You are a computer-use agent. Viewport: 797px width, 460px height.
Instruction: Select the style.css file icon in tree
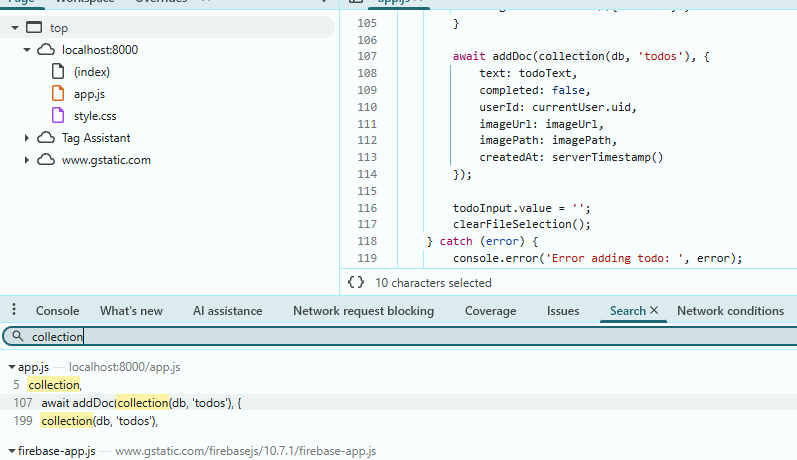(58, 116)
